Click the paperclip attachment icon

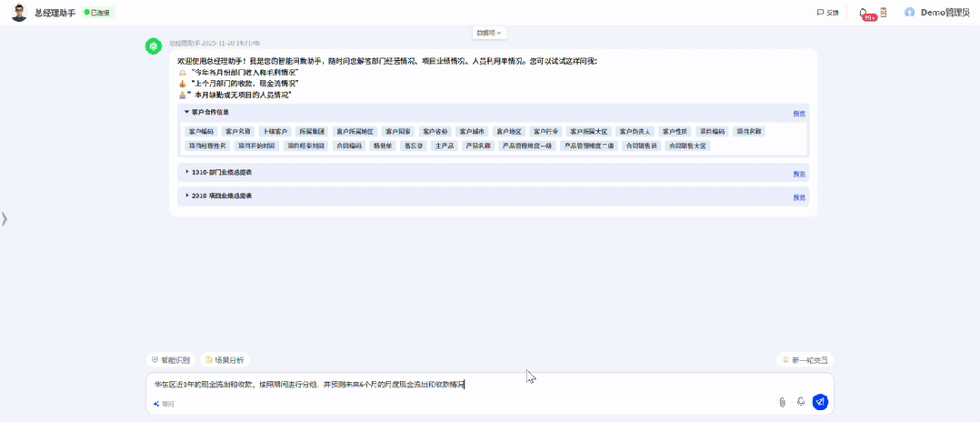pos(782,402)
